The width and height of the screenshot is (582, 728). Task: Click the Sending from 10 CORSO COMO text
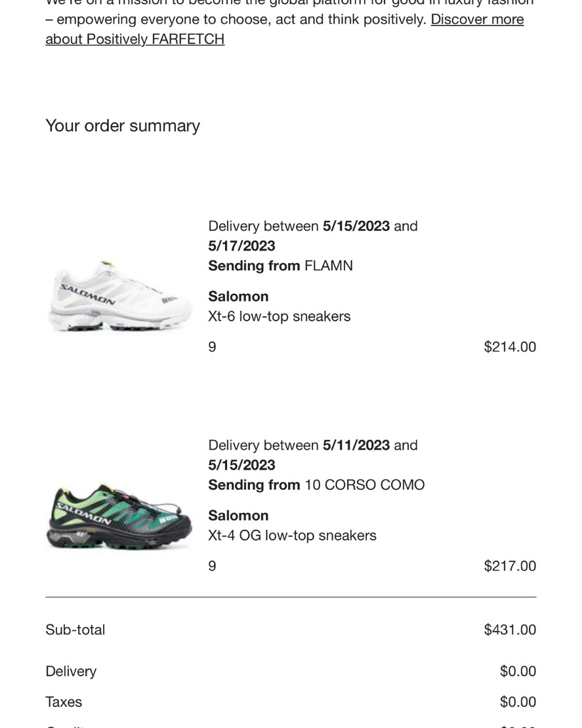click(316, 485)
